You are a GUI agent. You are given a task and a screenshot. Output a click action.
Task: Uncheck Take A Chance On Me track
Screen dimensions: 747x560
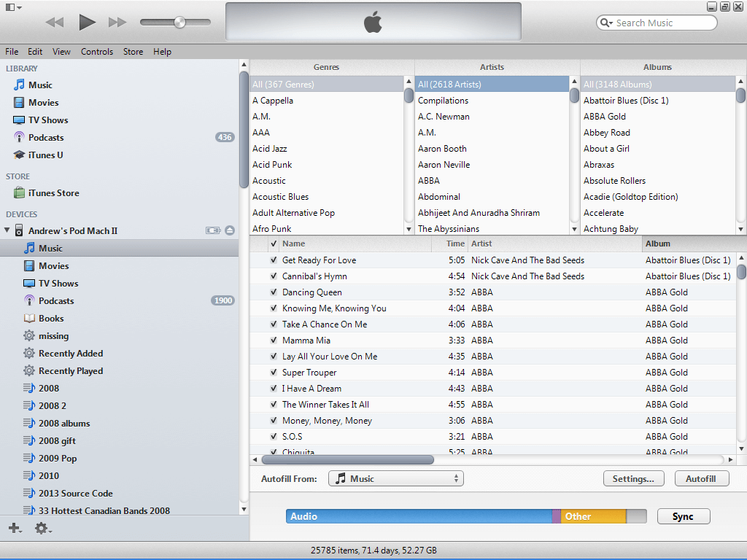(x=274, y=324)
